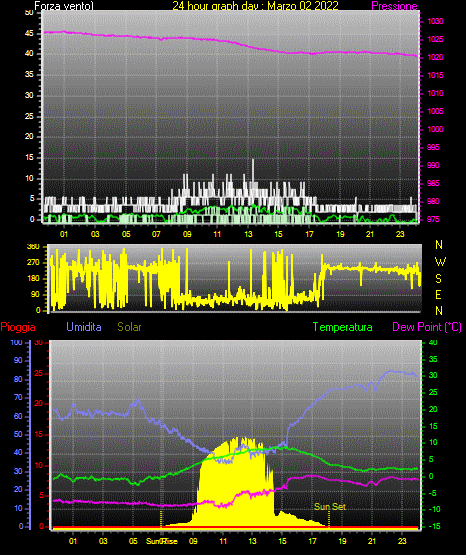466x555 pixels.
Task: Select the Temperatura legend label
Action: (x=343, y=327)
